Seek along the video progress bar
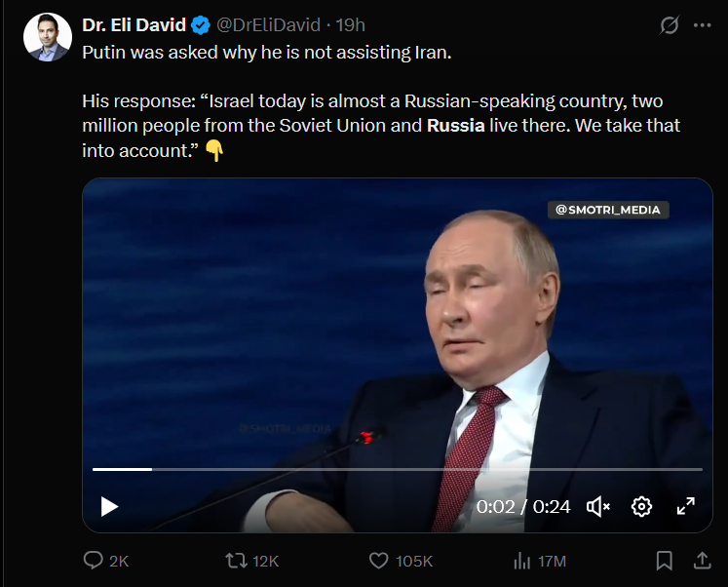 [x=398, y=470]
